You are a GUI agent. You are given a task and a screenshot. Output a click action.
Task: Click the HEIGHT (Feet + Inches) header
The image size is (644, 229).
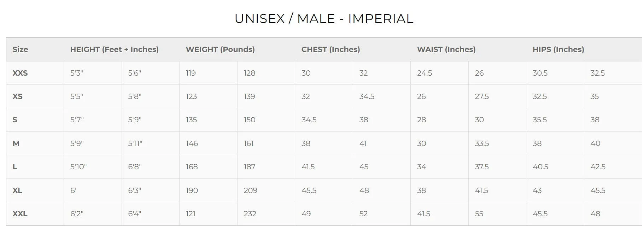pos(115,49)
